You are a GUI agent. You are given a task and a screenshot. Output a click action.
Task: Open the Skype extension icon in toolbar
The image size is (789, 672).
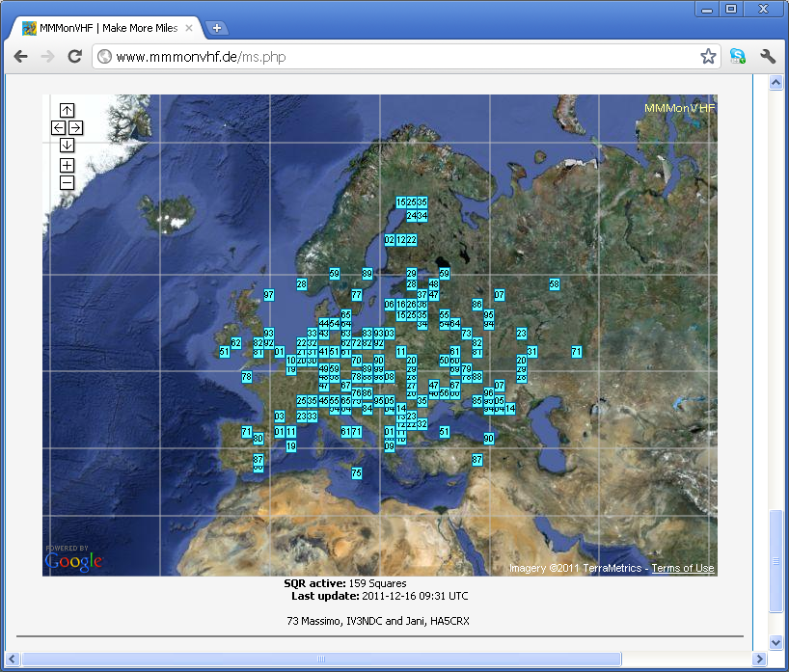[x=738, y=57]
